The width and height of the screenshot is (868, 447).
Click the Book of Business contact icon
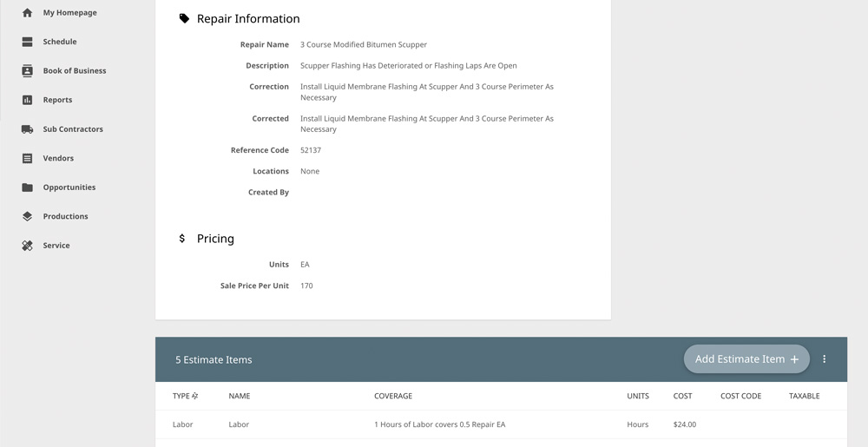click(x=27, y=71)
